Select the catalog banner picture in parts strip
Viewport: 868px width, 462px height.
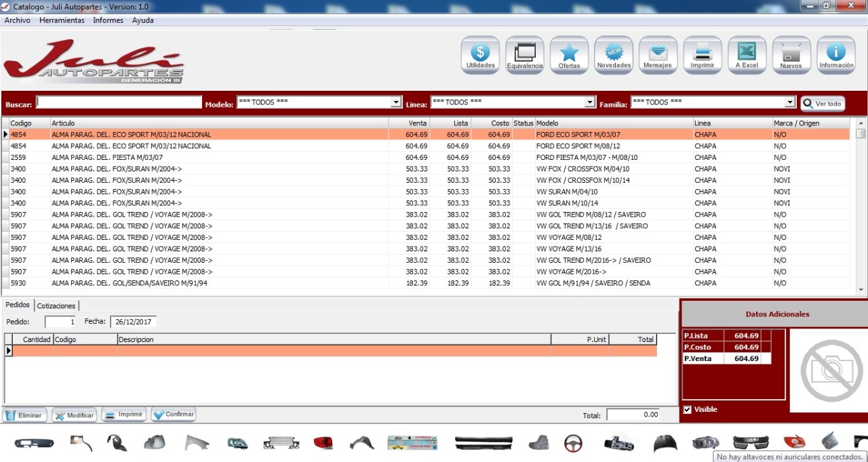412,443
